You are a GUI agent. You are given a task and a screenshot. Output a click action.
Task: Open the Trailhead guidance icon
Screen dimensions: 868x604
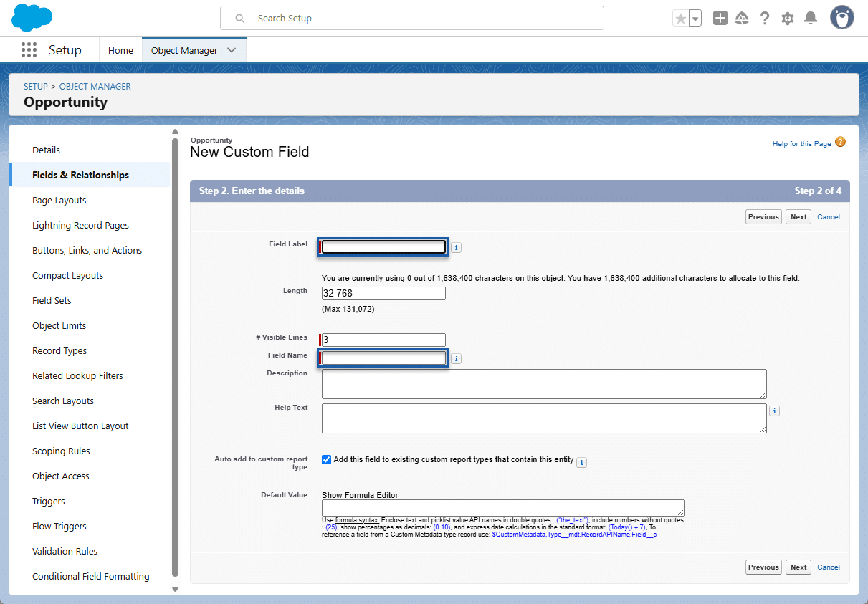742,19
